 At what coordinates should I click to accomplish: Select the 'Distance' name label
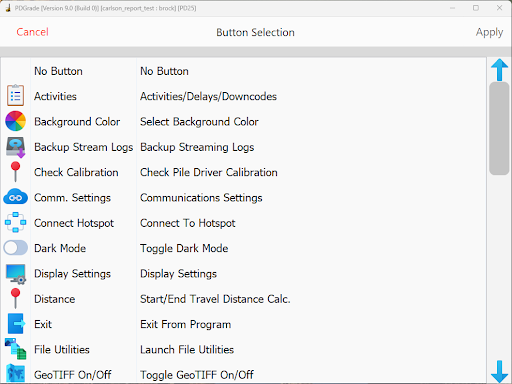[55, 299]
